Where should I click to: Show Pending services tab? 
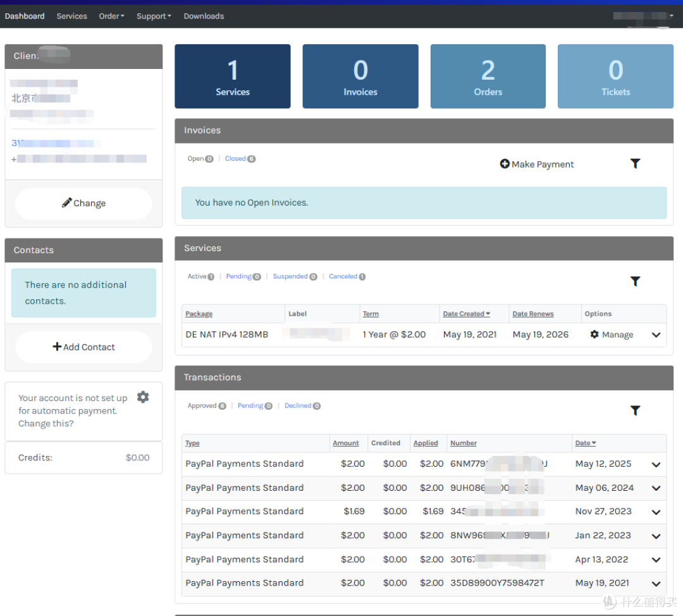(x=243, y=276)
